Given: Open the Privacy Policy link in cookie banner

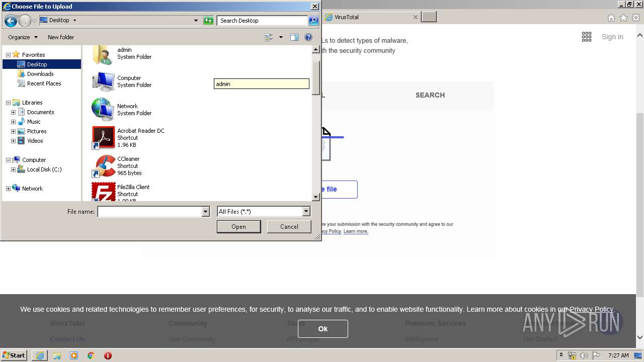Looking at the screenshot, I should click(x=591, y=309).
